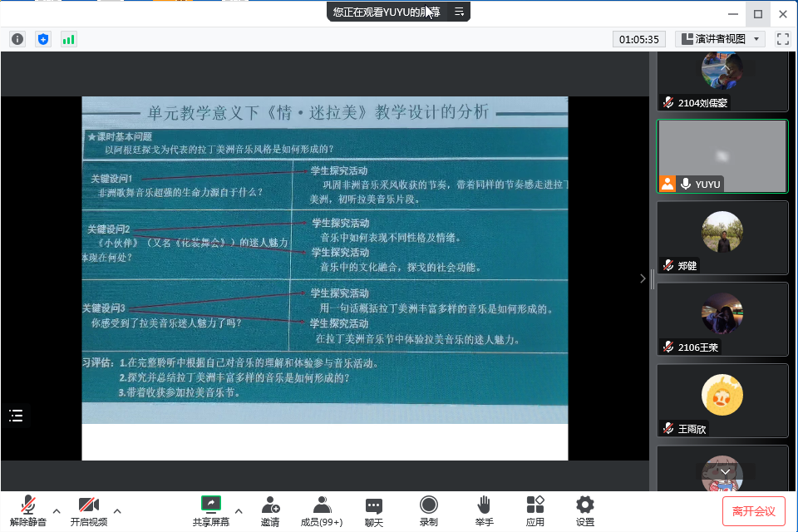This screenshot has height=532, width=798.
Task: Open the 成员 participants list
Action: point(322,511)
